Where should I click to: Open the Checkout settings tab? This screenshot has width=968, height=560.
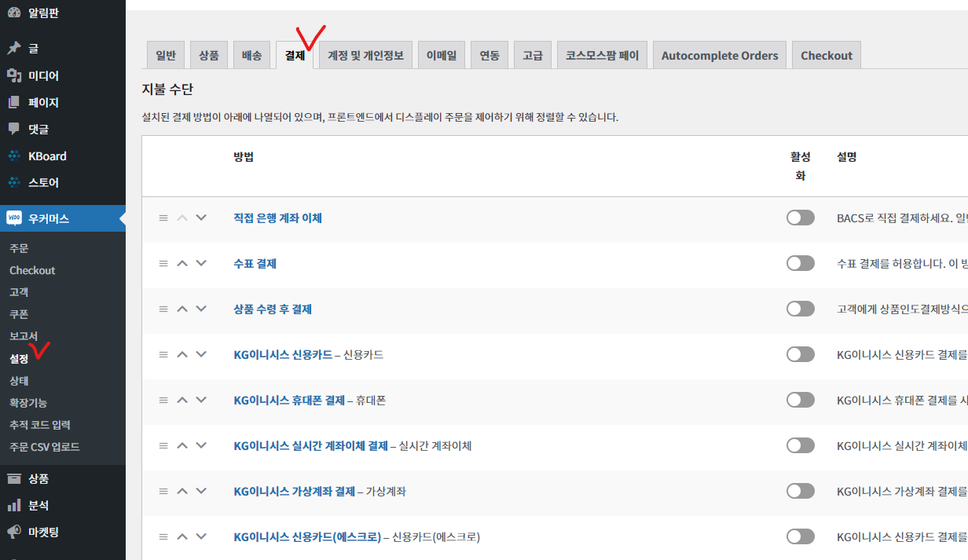(827, 55)
